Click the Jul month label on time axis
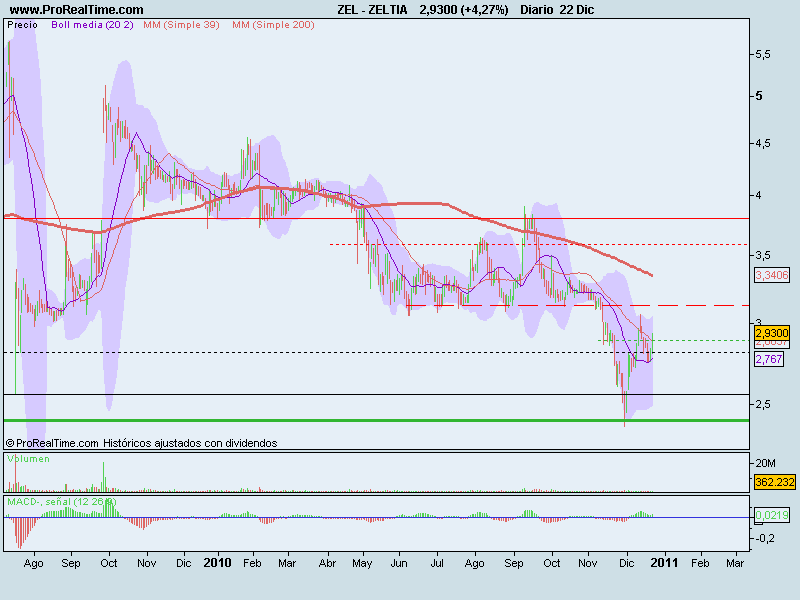Viewport: 800px width, 600px height. pyautogui.click(x=437, y=563)
